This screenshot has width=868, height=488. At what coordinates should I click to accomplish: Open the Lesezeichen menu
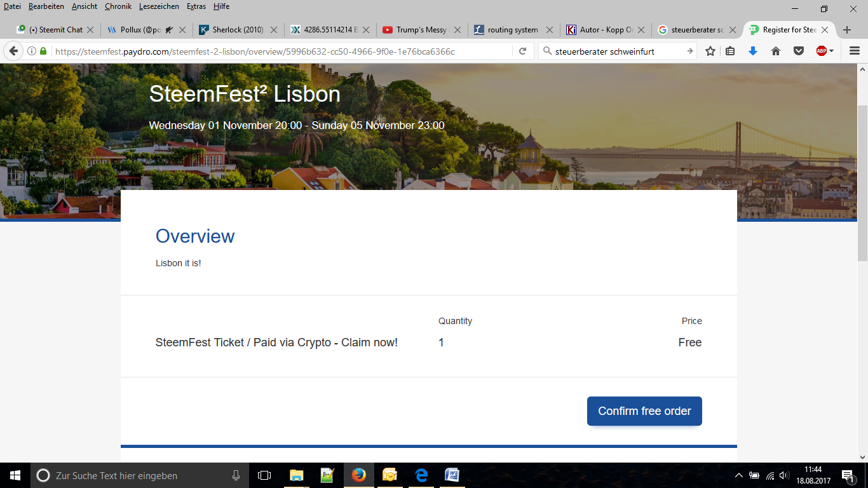click(x=159, y=6)
